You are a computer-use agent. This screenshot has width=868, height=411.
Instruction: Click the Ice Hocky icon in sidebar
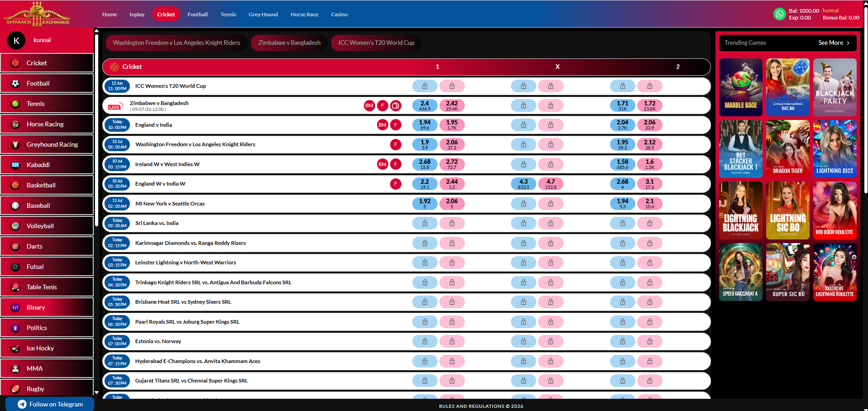[x=15, y=348]
